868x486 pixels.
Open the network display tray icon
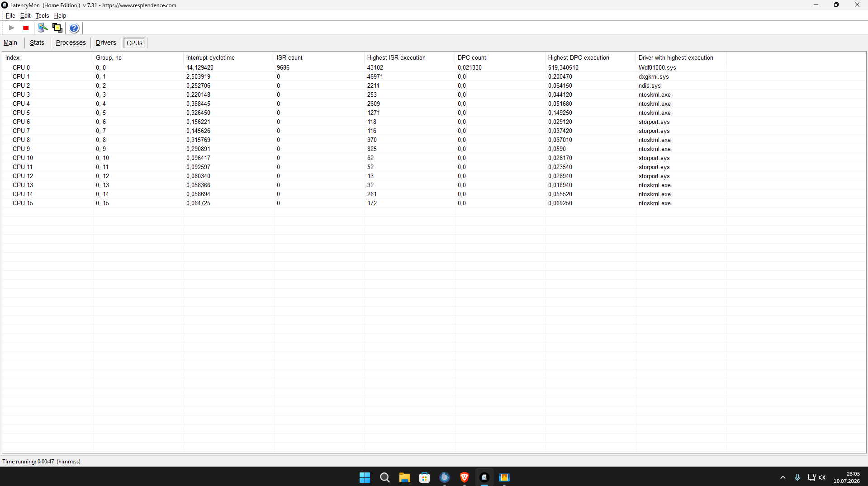pyautogui.click(x=811, y=477)
